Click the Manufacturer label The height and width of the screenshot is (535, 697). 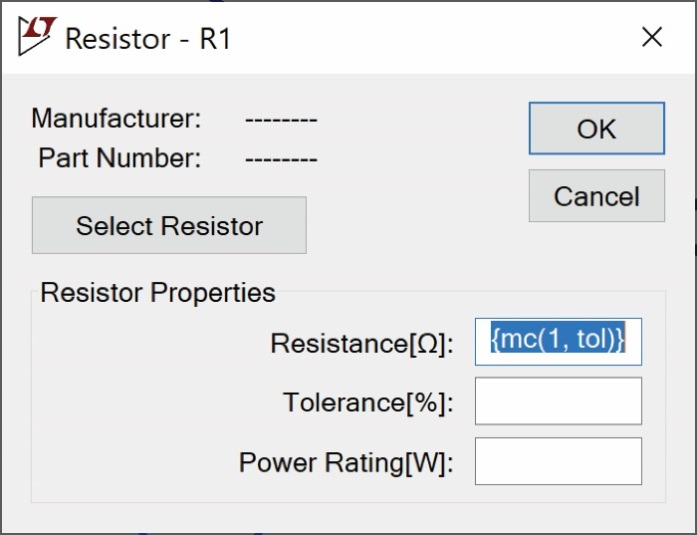tap(116, 119)
